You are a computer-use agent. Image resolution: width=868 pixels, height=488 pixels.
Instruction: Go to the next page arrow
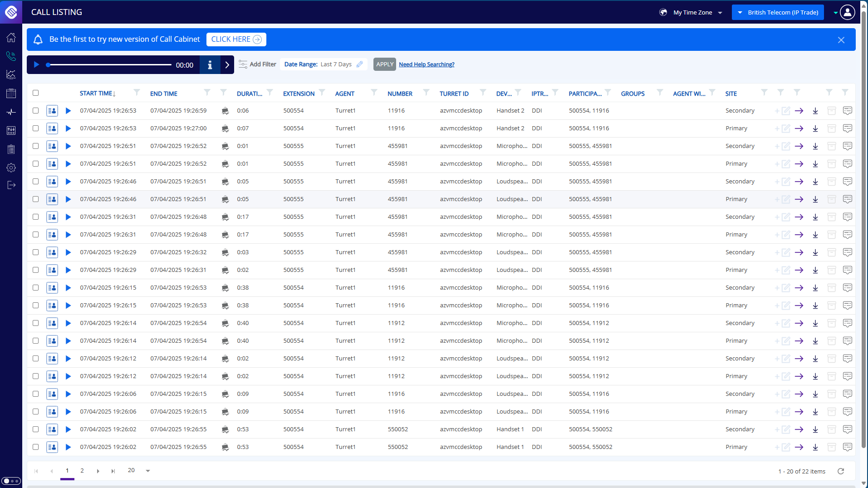[98, 471]
